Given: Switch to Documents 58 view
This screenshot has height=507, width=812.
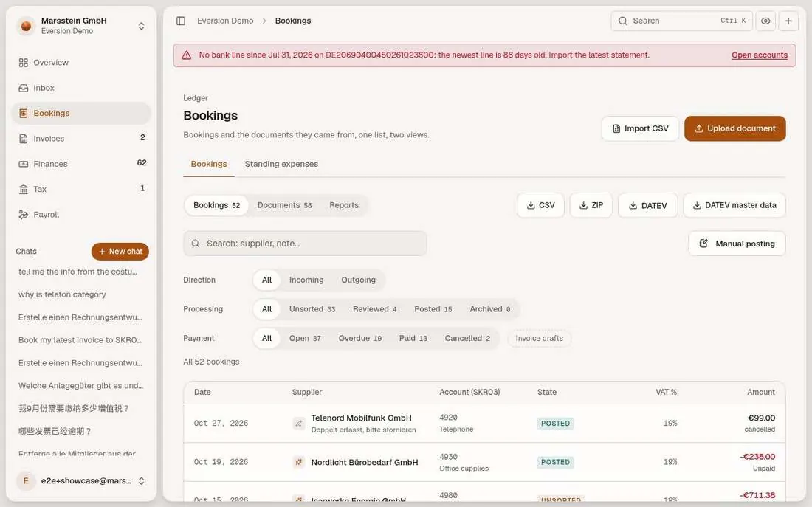Looking at the screenshot, I should coord(284,205).
